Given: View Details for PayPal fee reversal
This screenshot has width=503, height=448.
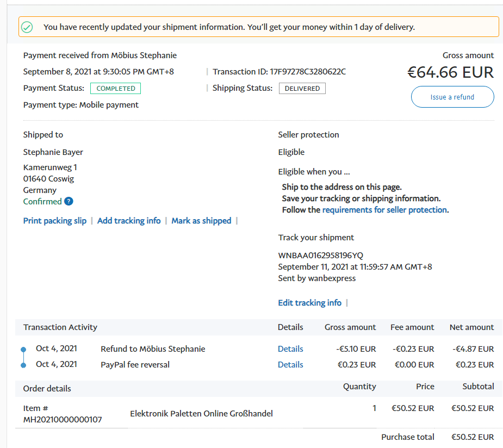Looking at the screenshot, I should click(290, 365).
